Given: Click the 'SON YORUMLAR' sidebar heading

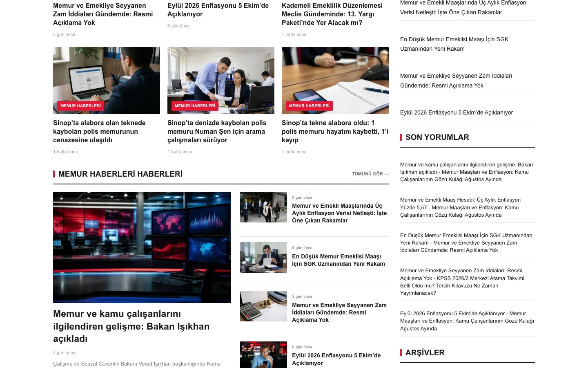Looking at the screenshot, I should [x=437, y=137].
